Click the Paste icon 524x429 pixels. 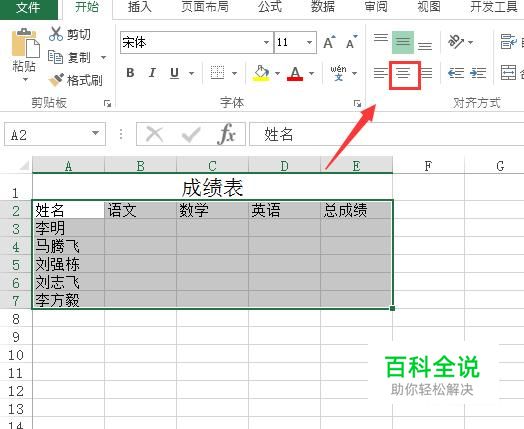(25, 42)
